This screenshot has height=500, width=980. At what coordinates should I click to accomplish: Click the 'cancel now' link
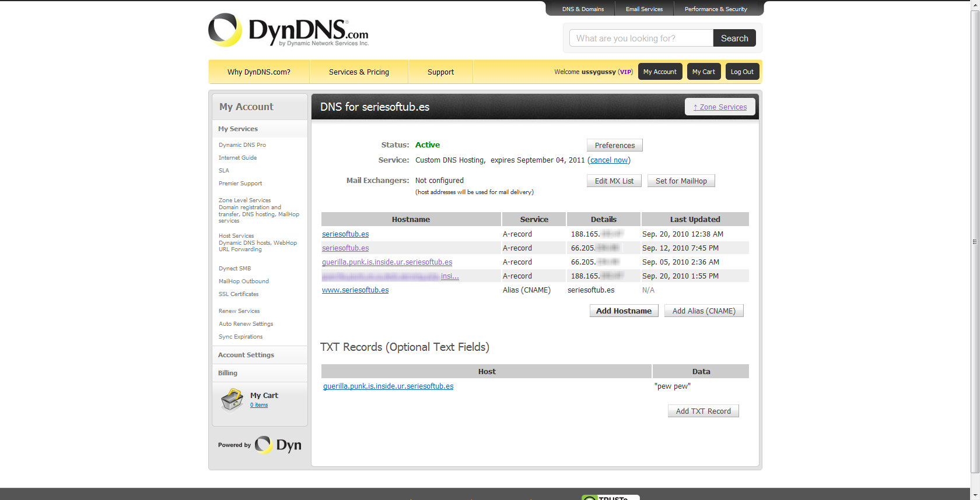pos(609,160)
